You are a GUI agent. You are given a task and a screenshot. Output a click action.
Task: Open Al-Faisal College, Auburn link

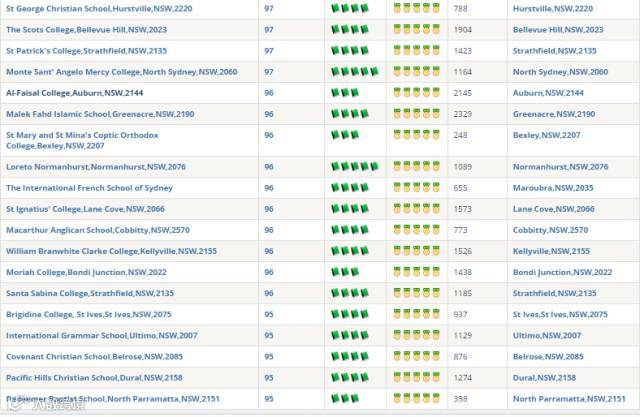pyautogui.click(x=74, y=93)
